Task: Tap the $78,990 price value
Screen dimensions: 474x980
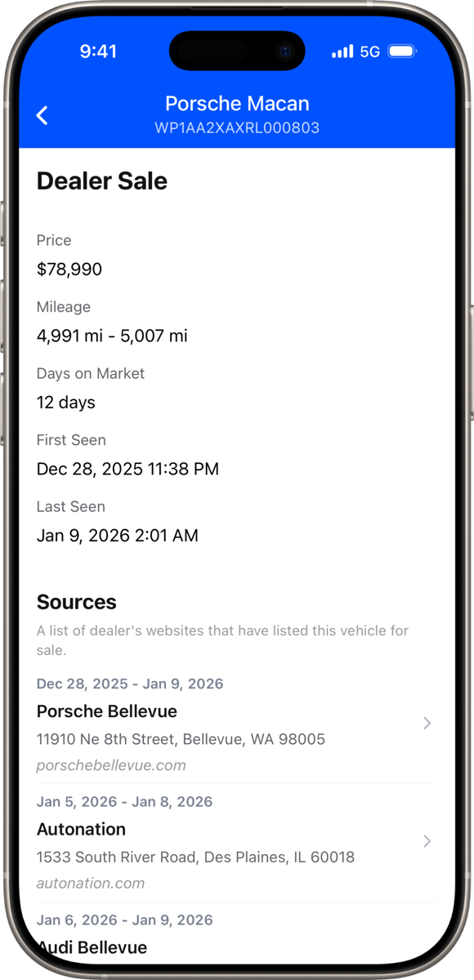Action: click(69, 269)
